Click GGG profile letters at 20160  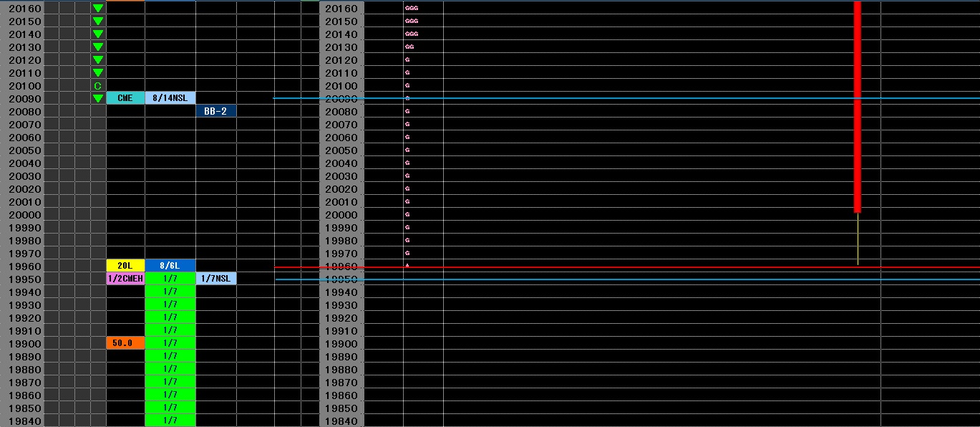click(412, 9)
